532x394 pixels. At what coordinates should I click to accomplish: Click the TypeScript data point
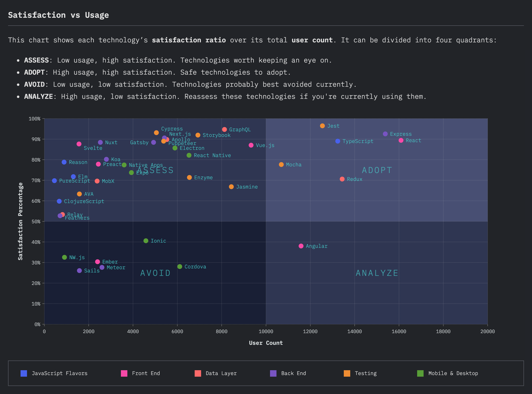point(338,141)
